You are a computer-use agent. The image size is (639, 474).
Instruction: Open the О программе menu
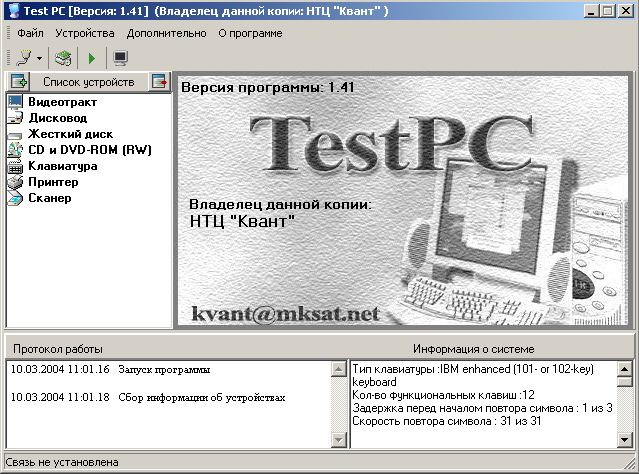[250, 33]
